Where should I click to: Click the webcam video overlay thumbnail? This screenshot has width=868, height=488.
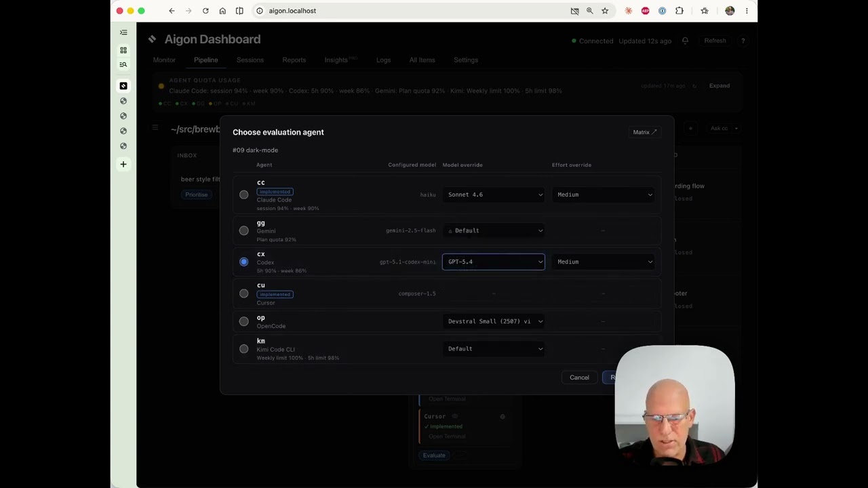coord(675,405)
